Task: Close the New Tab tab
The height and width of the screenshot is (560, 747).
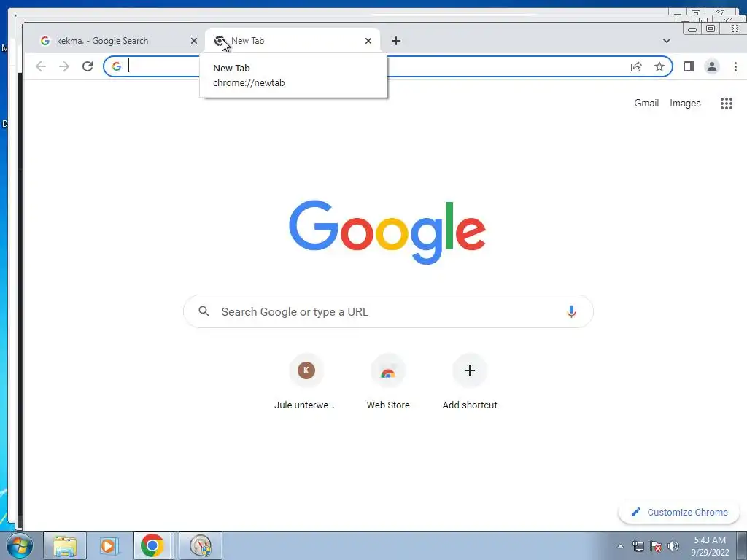Action: (368, 41)
